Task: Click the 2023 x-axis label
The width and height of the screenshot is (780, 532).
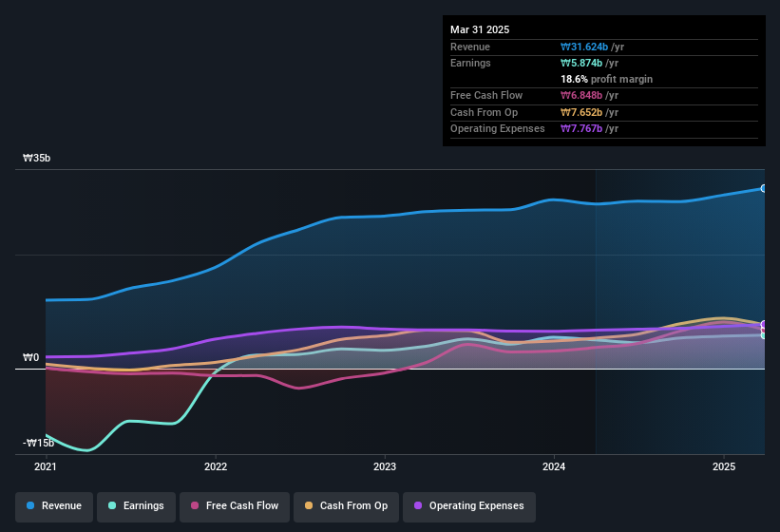Action: click(x=385, y=466)
